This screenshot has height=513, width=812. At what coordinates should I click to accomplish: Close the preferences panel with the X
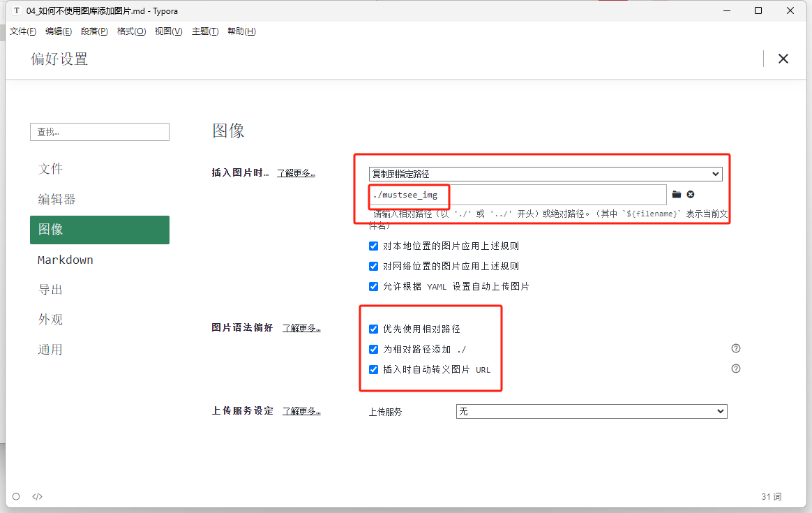point(783,59)
